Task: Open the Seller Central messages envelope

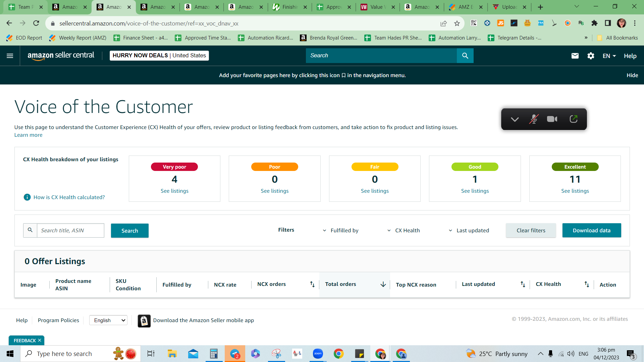Action: pos(575,56)
